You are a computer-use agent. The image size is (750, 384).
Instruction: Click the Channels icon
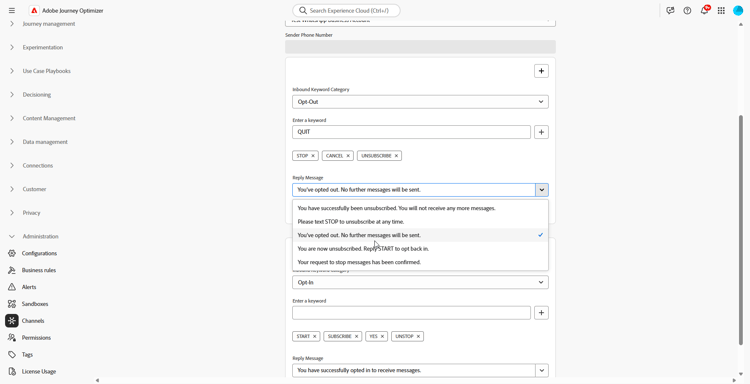click(x=12, y=321)
